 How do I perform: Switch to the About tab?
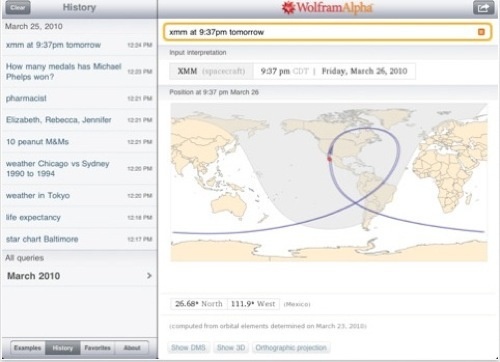132,348
